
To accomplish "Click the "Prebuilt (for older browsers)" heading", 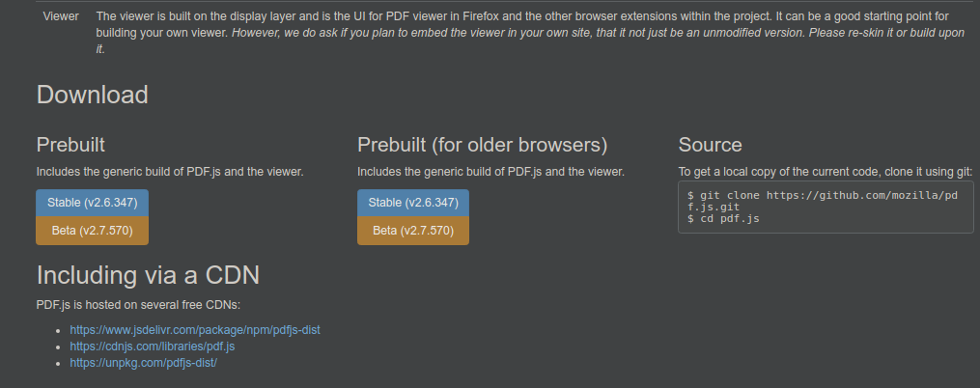I will [483, 145].
